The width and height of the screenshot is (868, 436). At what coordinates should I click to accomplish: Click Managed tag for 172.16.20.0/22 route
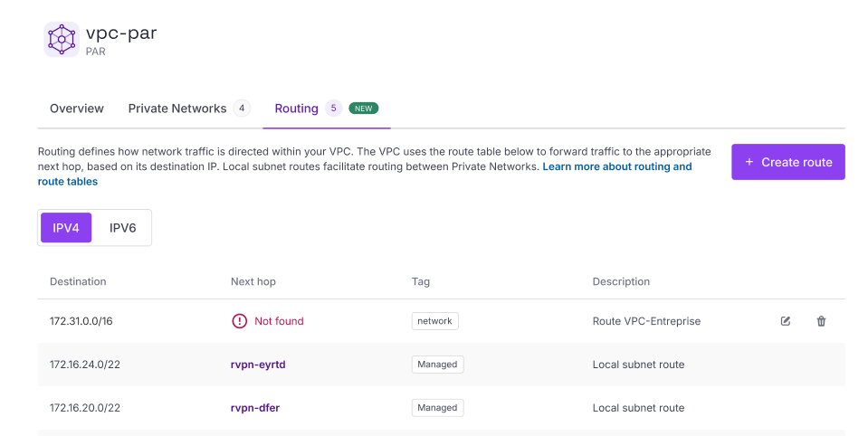(x=437, y=408)
